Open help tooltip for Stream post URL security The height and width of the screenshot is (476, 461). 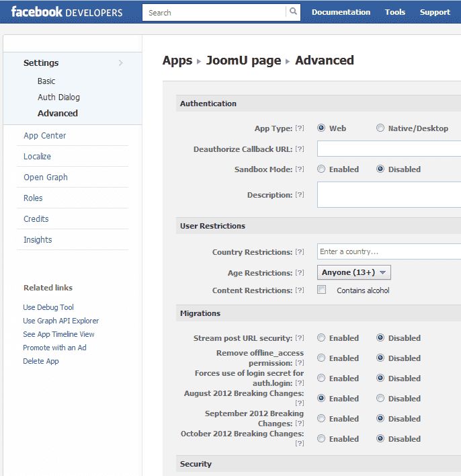[300, 338]
